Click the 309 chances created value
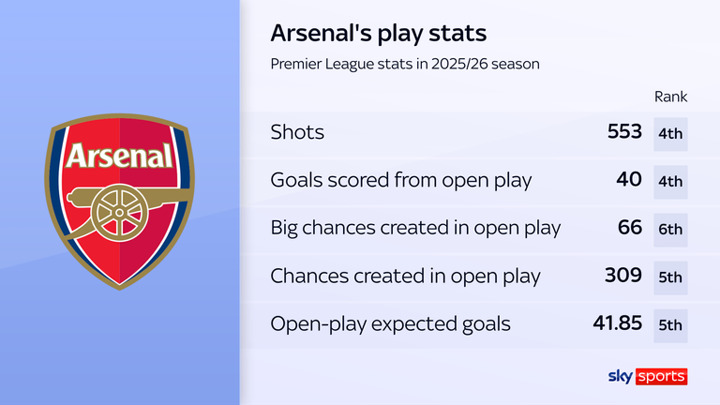Screen dimensions: 720x405 pos(623,276)
